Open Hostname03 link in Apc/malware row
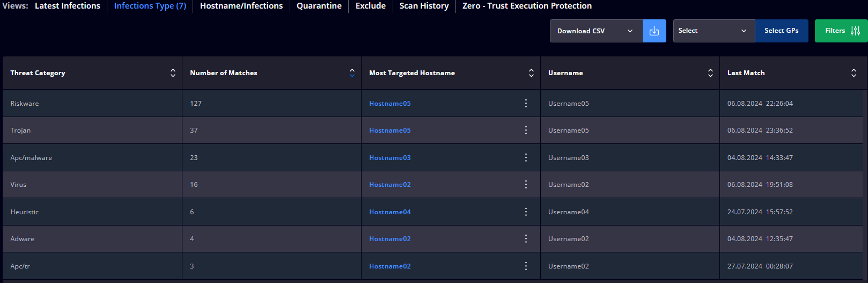The image size is (868, 283). coord(390,158)
